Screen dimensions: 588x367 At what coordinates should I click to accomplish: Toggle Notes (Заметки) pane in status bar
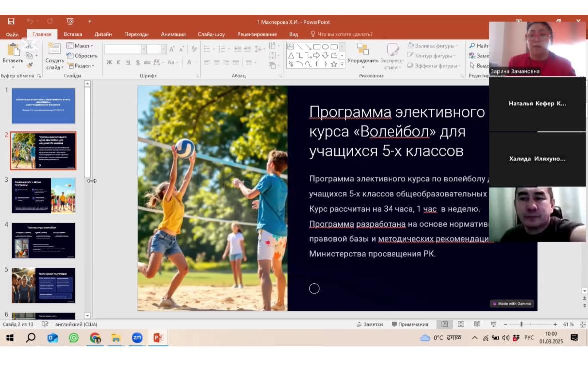click(370, 324)
